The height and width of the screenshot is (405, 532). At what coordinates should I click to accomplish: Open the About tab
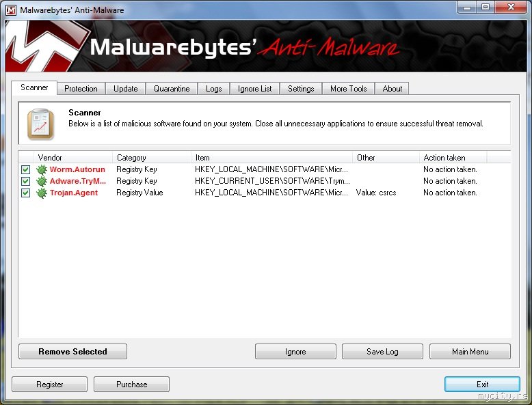point(393,89)
